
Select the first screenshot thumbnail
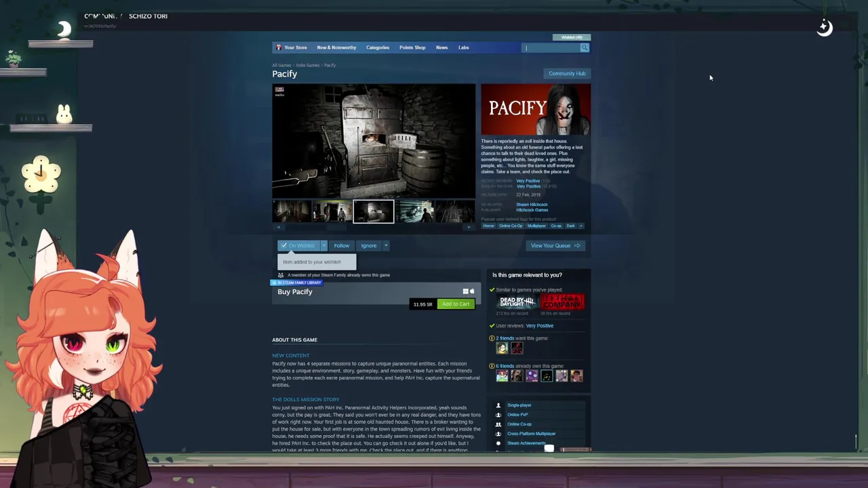pyautogui.click(x=292, y=211)
